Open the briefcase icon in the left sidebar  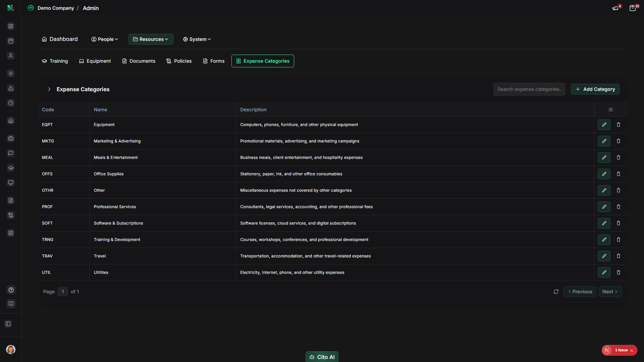(x=11, y=138)
